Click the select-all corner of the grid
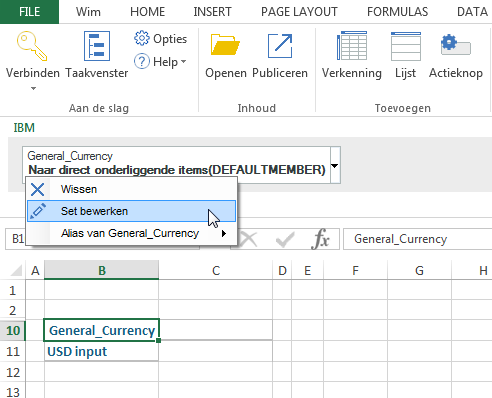Screen dimensions: 492x398 click(16, 271)
